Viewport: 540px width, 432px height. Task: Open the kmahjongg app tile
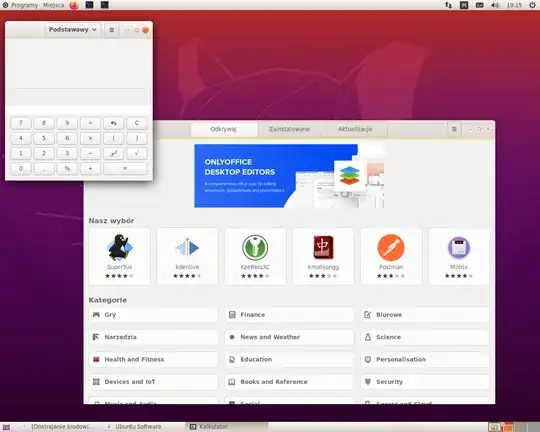point(323,256)
